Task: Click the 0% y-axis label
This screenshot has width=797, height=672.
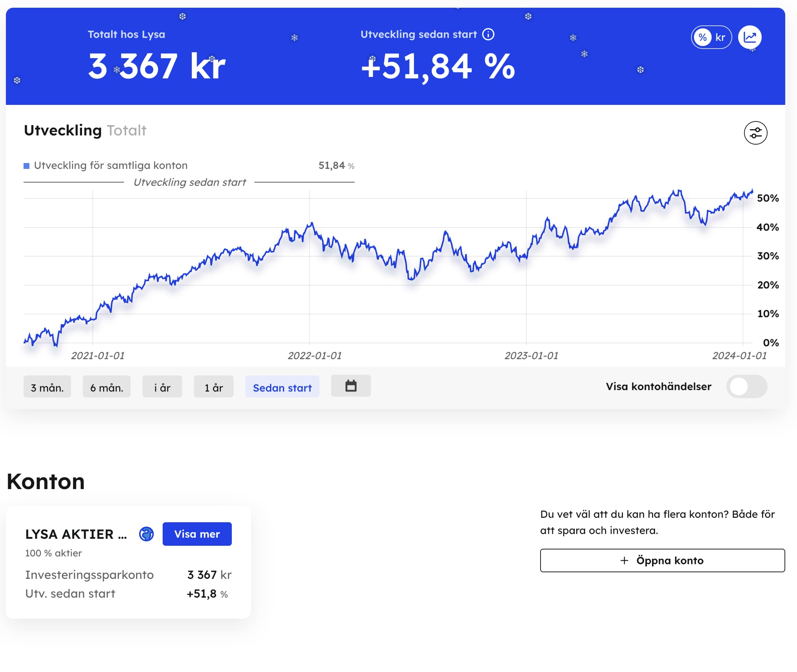Action: 771,343
